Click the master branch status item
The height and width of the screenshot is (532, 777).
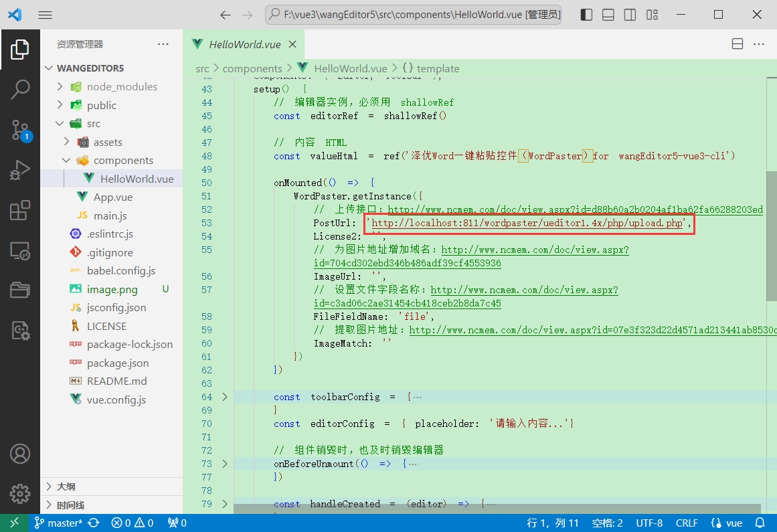click(x=59, y=523)
